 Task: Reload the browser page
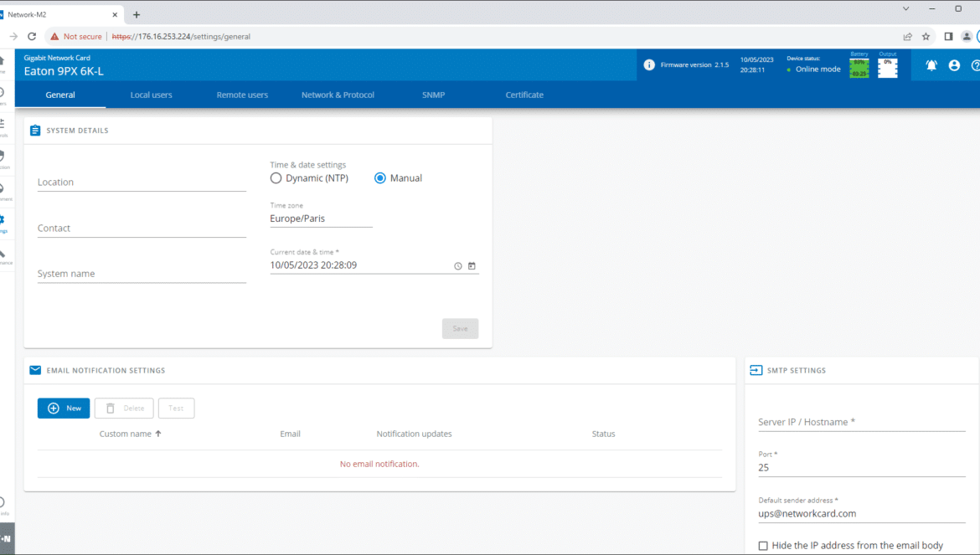pos(32,36)
